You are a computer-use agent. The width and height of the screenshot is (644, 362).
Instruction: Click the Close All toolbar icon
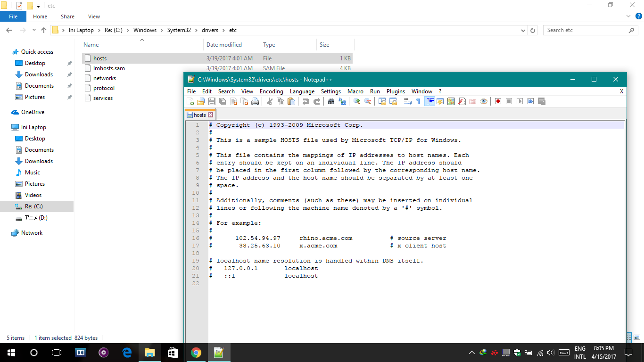[244, 101]
